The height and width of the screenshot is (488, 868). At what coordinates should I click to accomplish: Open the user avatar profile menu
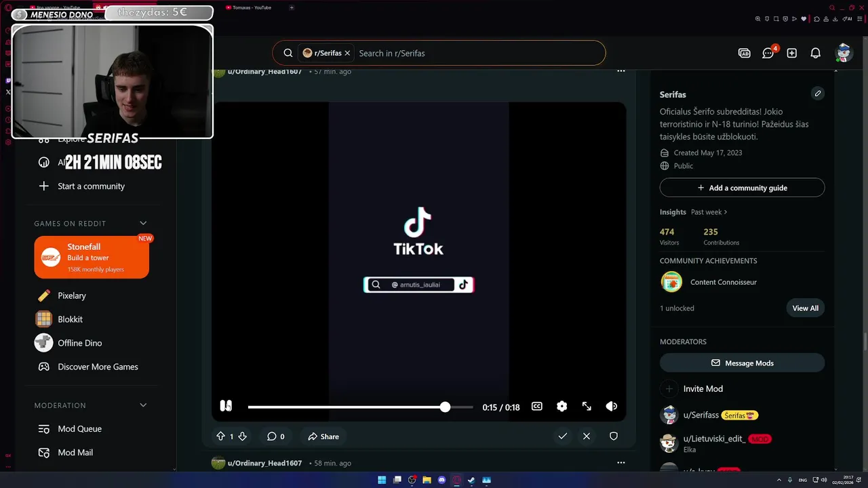(x=844, y=53)
